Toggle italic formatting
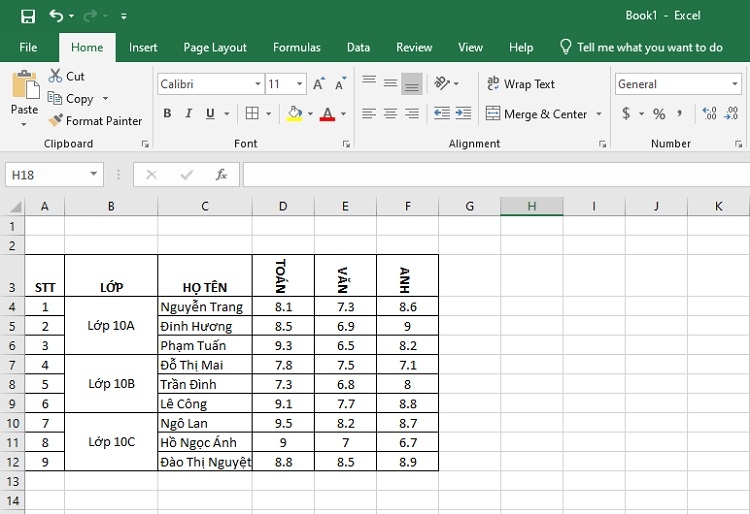 tap(188, 113)
